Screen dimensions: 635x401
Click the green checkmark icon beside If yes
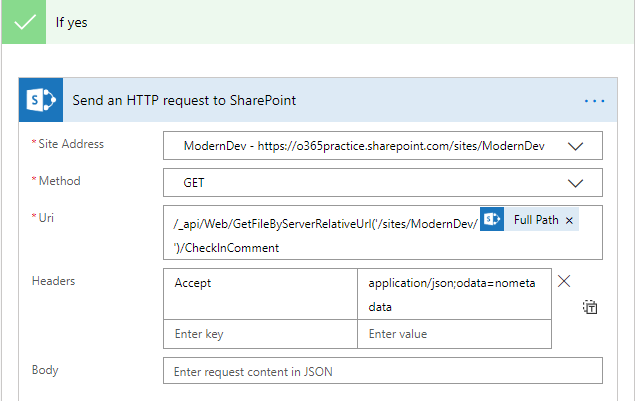pos(23,21)
